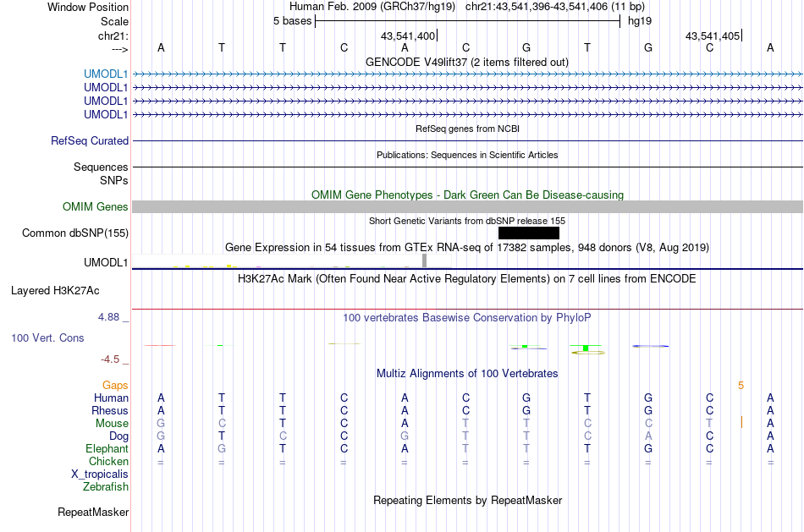
Task: Click the Window Position label
Action: point(88,7)
